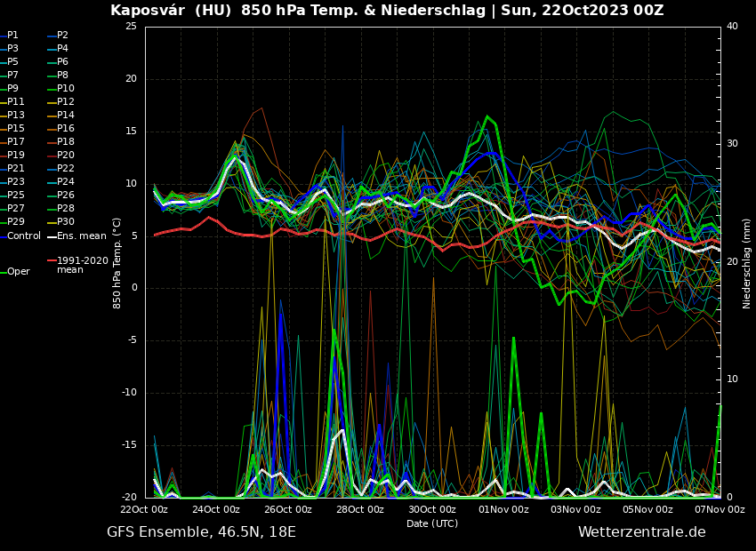This screenshot has height=551, width=756.
Task: Click the Wetterzentrale.de watermark text
Action: tap(641, 531)
